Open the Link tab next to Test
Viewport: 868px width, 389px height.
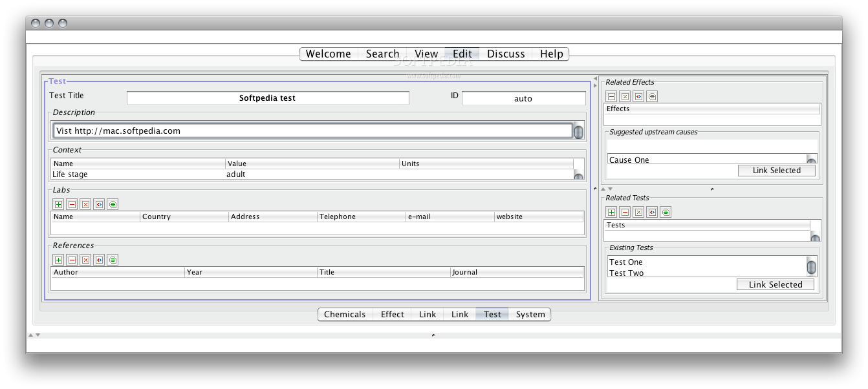tap(460, 314)
